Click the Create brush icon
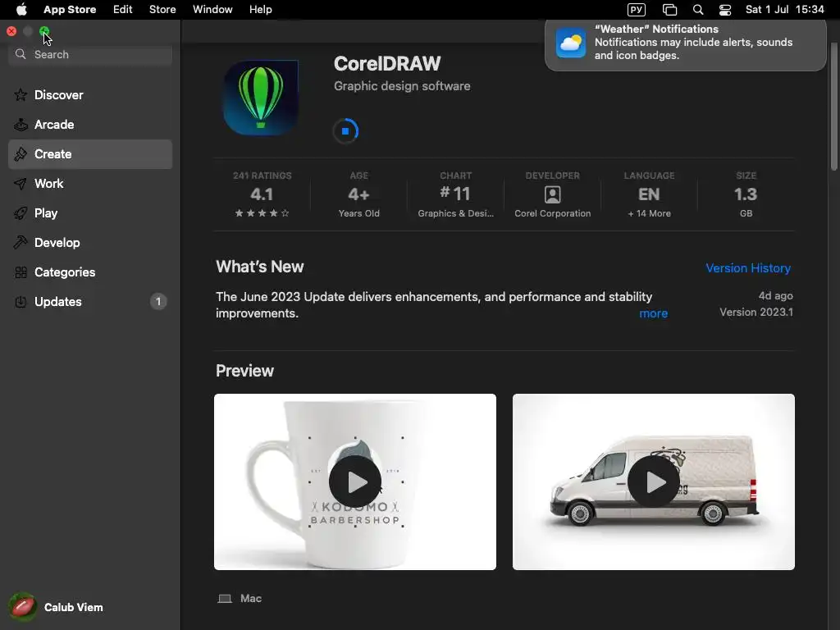Image resolution: width=840 pixels, height=630 pixels. pos(21,153)
